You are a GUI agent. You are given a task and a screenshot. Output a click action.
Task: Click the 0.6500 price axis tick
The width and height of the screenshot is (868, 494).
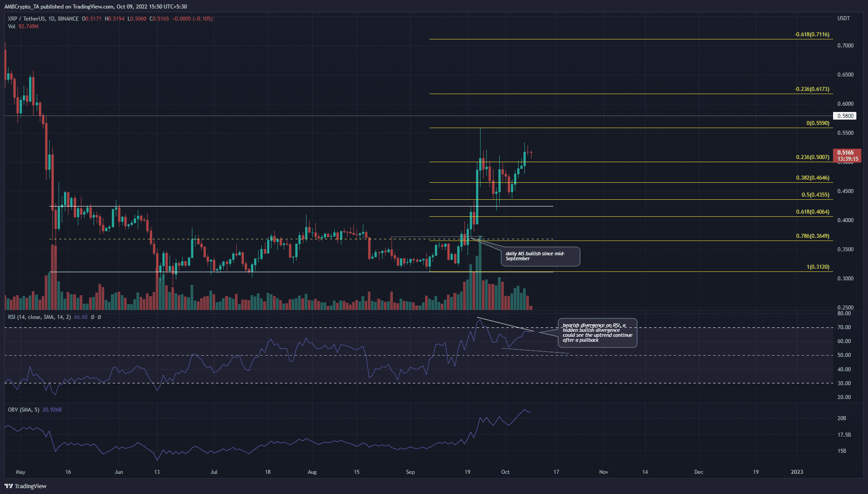click(845, 75)
